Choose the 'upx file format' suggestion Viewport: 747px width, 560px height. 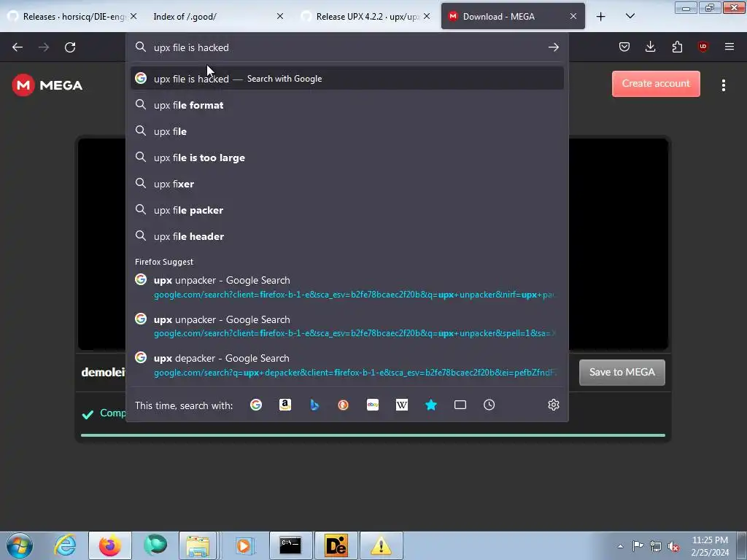pos(347,105)
